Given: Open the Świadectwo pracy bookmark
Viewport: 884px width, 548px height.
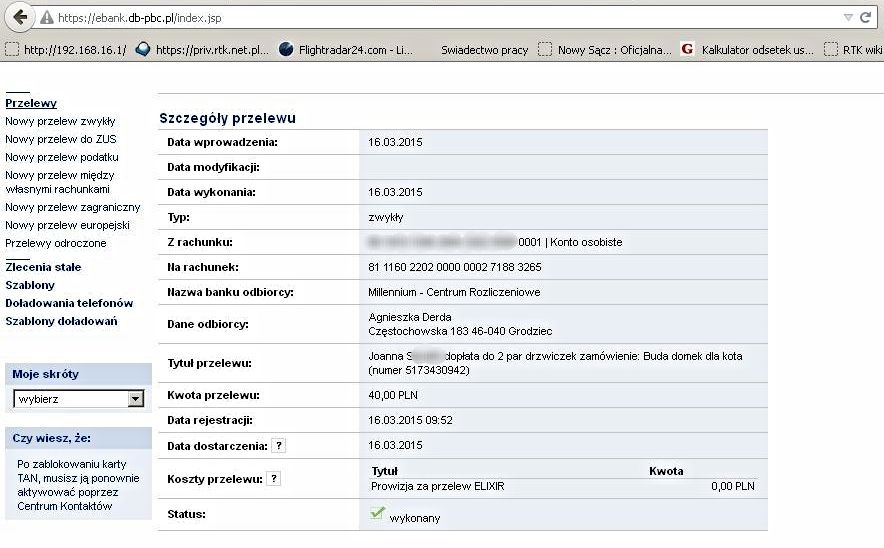Looking at the screenshot, I should coord(484,49).
